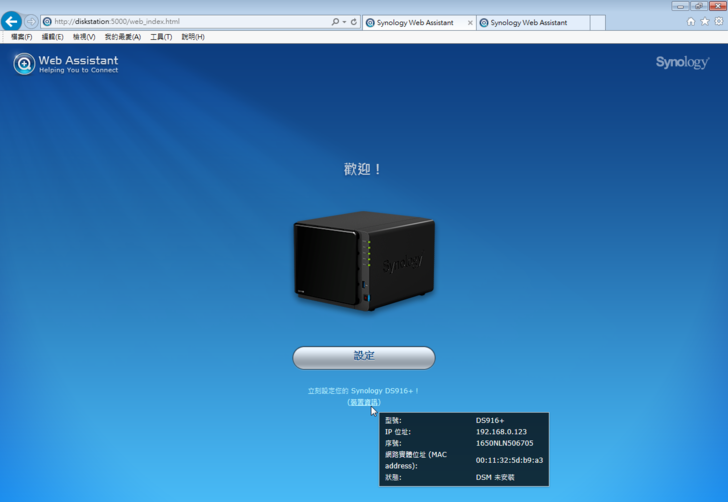Click the 立刻設定您的 Synology DS916+ text

363,391
